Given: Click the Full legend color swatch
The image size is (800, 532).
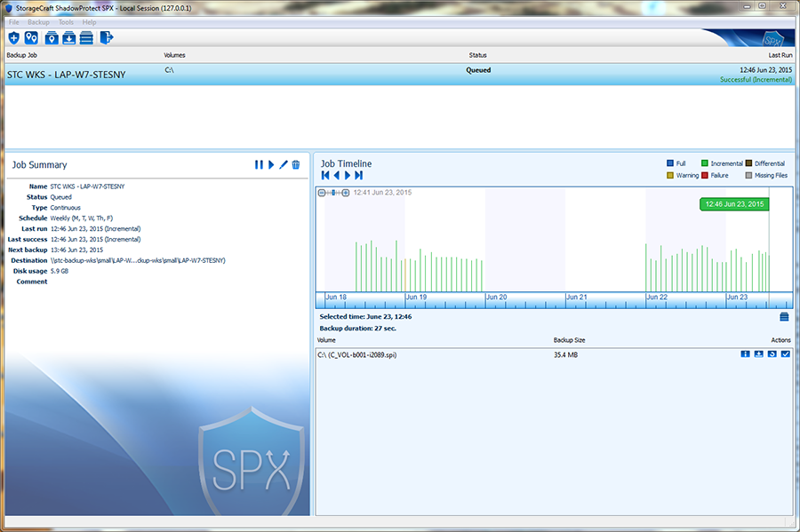Looking at the screenshot, I should 670,163.
